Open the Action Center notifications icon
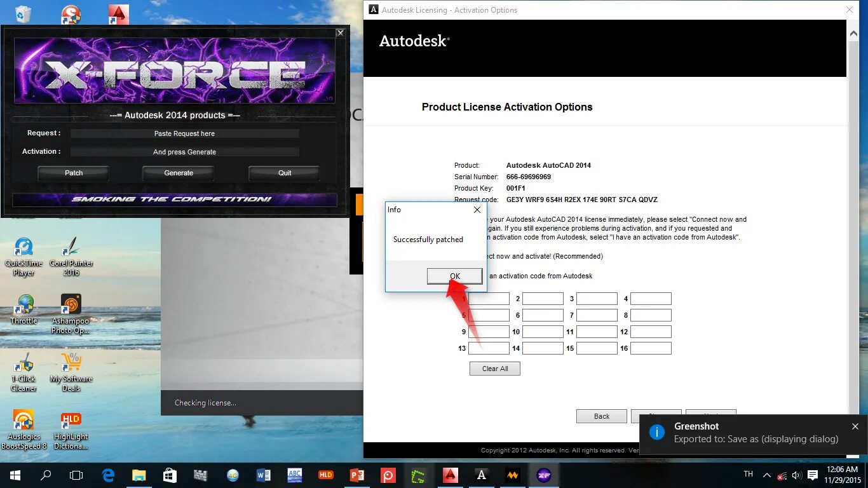The height and width of the screenshot is (488, 868). pos(811,475)
